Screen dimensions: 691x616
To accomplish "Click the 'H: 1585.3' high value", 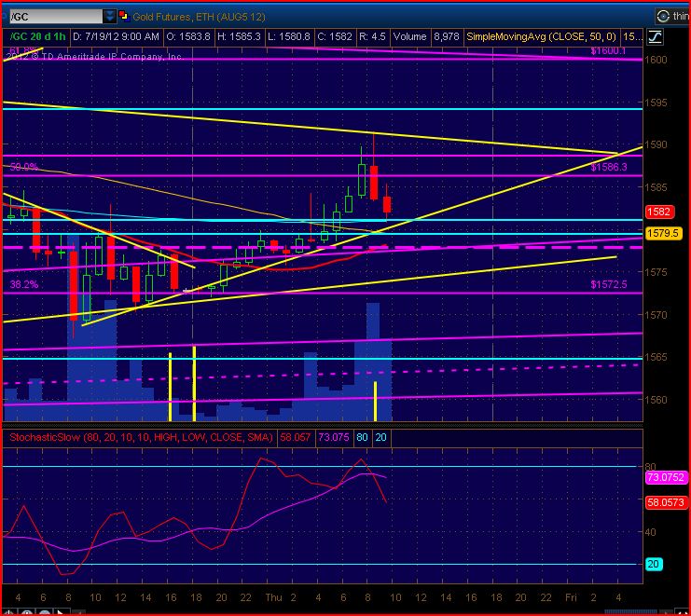I will point(240,36).
